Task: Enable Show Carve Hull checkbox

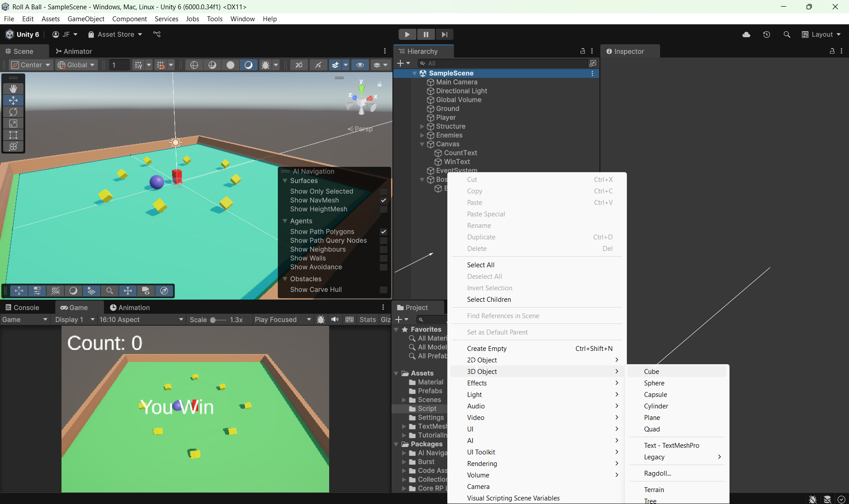Action: pos(384,290)
